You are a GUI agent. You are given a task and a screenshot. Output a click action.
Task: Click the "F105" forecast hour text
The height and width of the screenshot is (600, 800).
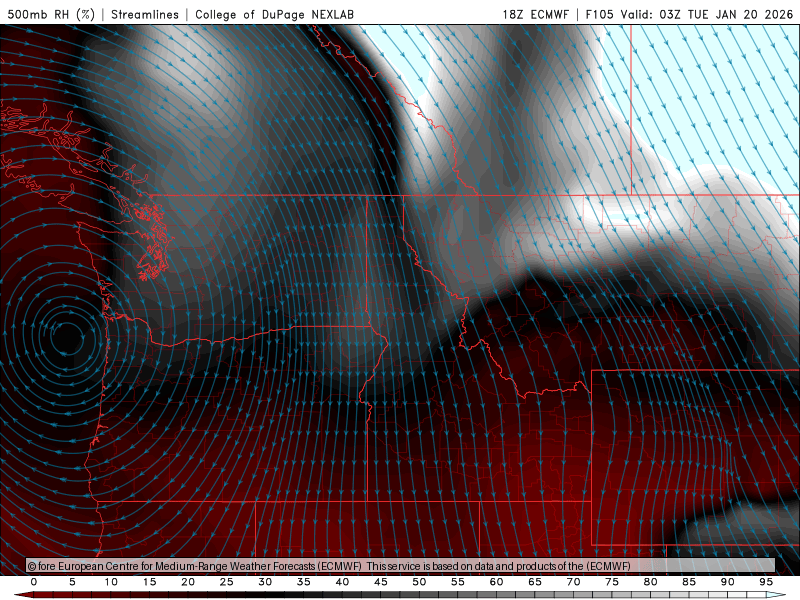[x=599, y=14]
